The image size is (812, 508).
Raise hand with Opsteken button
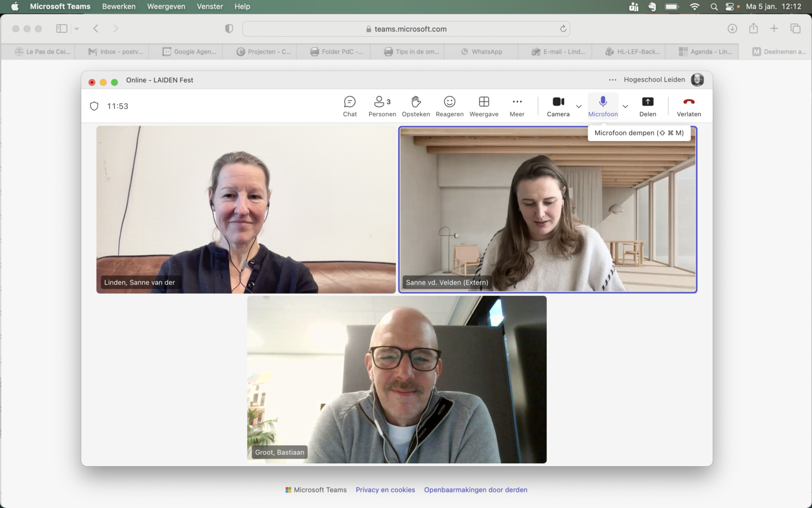[x=416, y=106]
